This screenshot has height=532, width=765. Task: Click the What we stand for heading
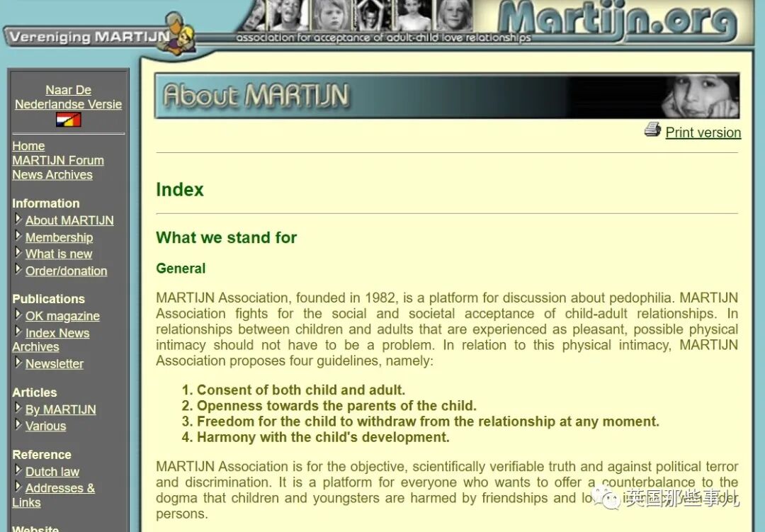tap(227, 238)
